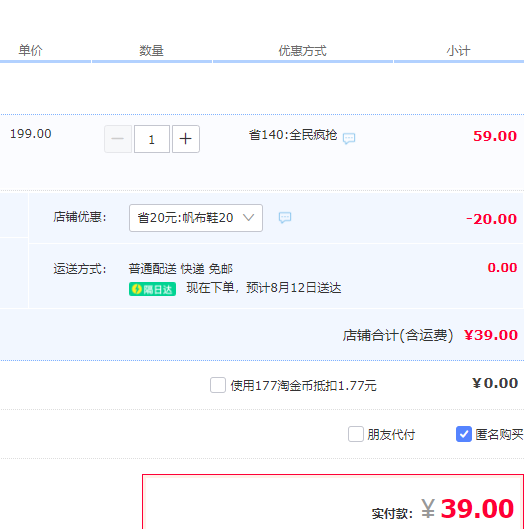Click the chevron arrow in store discount dropdown
The height and width of the screenshot is (529, 531).
pyautogui.click(x=249, y=217)
